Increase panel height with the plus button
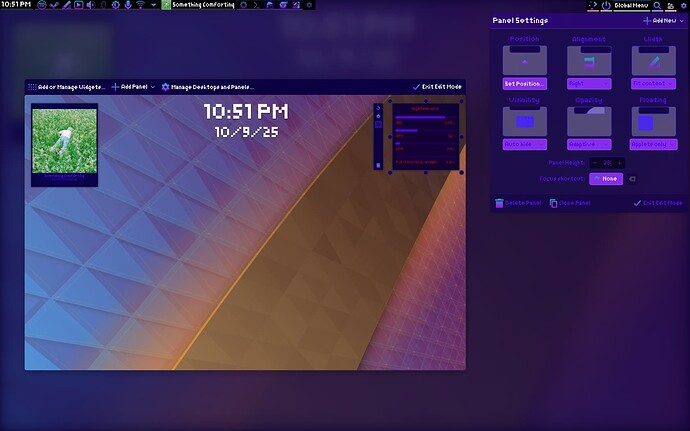The width and height of the screenshot is (690, 431). (x=620, y=163)
